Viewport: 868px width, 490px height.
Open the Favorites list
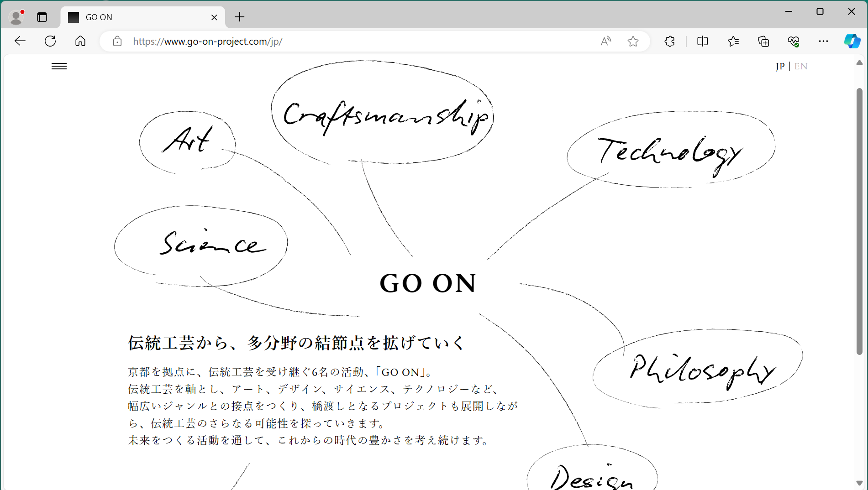point(733,42)
